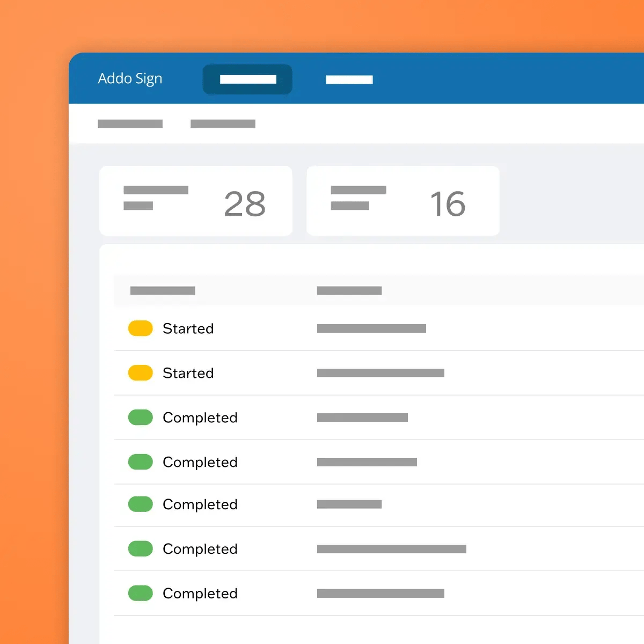Image resolution: width=644 pixels, height=644 pixels.
Task: Open the document name in the third Completed row
Action: [x=349, y=504]
